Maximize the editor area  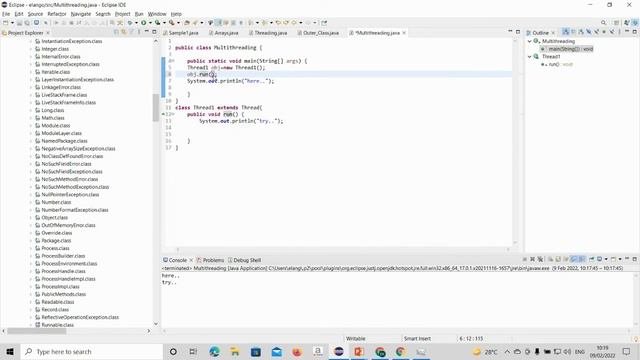518,32
